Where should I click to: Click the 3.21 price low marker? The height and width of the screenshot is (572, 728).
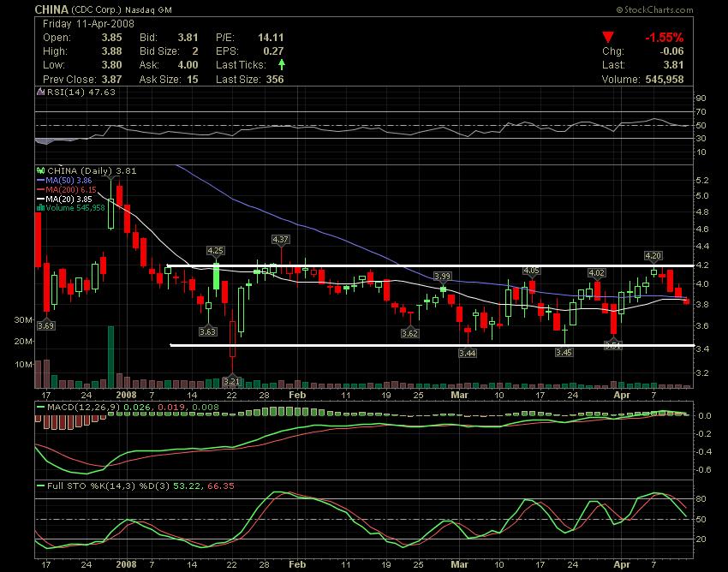coord(231,381)
